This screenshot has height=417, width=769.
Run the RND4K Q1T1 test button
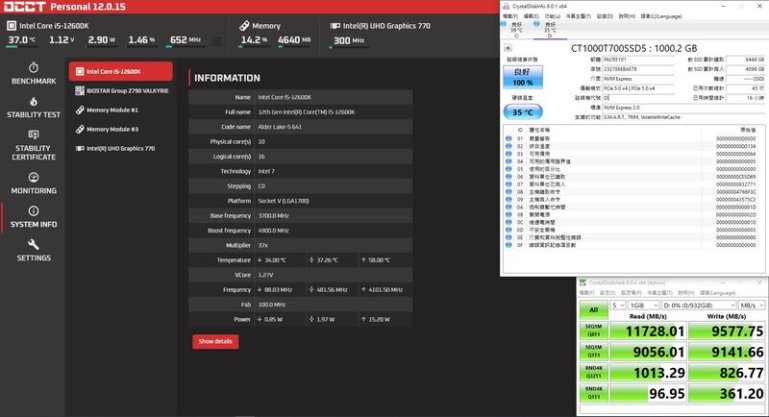tap(593, 393)
